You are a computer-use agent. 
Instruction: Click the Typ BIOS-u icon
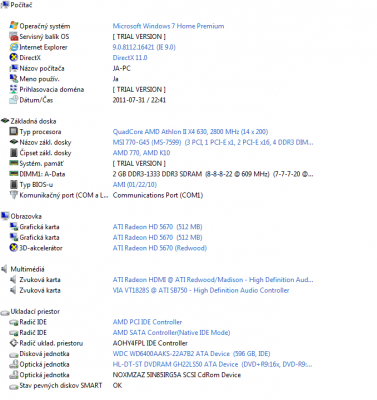pyautogui.click(x=13, y=184)
